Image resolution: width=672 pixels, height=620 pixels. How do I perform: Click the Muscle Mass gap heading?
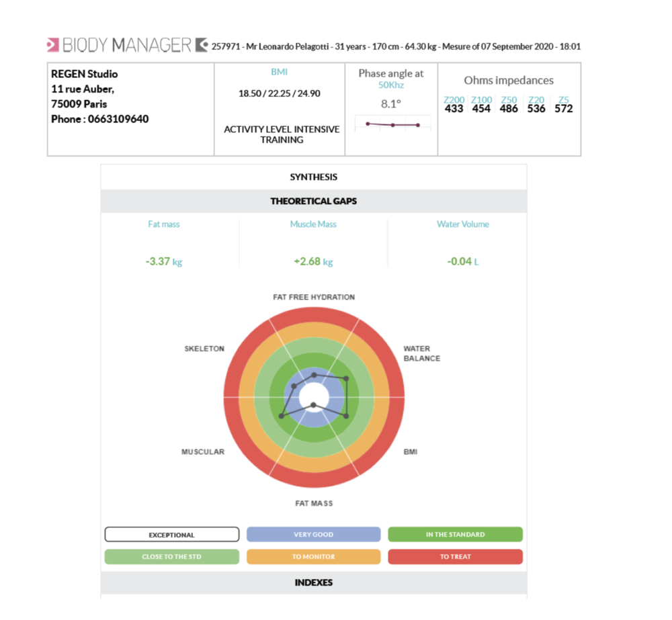(313, 224)
